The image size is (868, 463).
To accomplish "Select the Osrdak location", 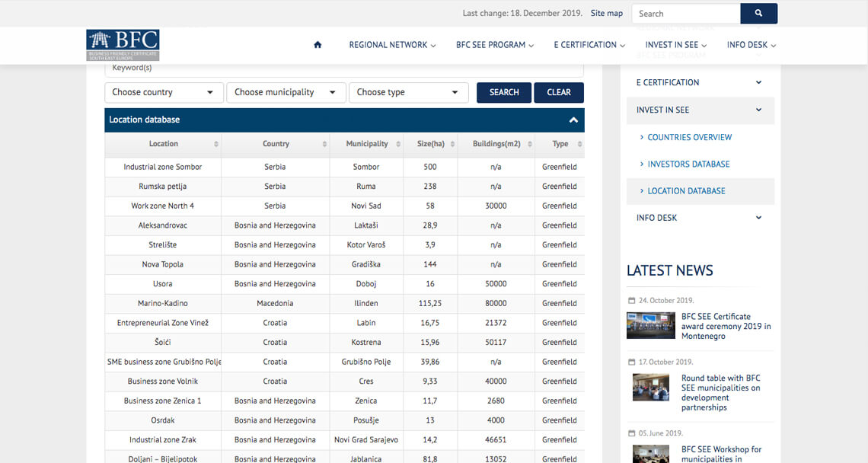I will point(163,420).
